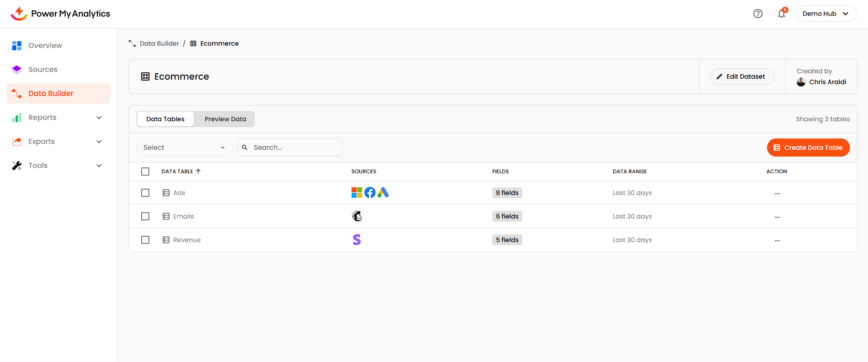This screenshot has height=362, width=868.
Task: Click the Reports sidebar item
Action: (x=58, y=117)
